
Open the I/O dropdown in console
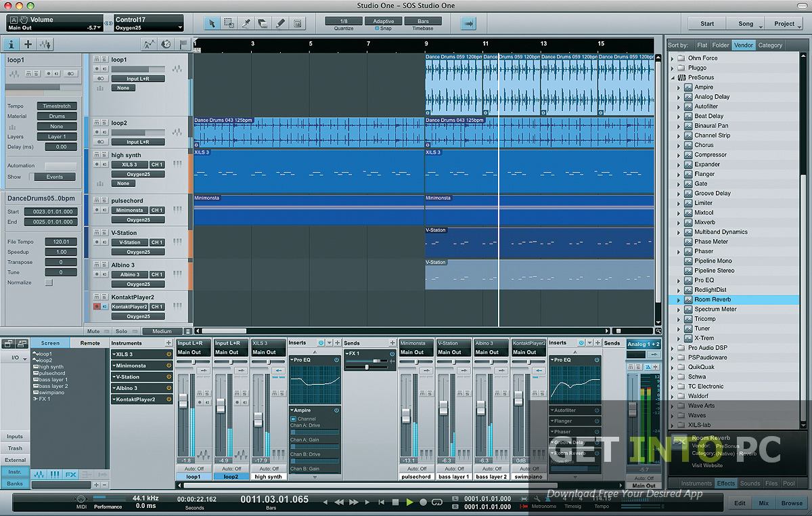tap(15, 357)
